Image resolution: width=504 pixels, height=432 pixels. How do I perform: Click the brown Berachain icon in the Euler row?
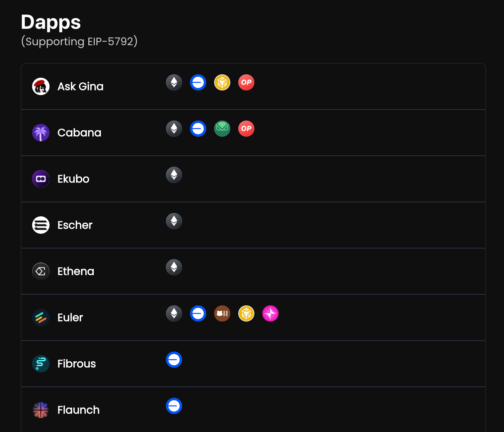[x=222, y=313]
